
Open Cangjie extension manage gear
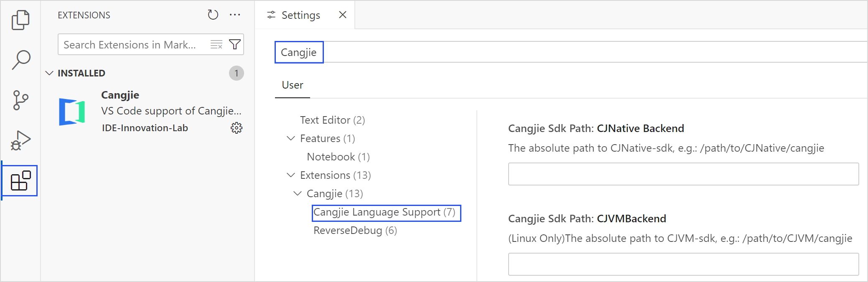tap(237, 128)
